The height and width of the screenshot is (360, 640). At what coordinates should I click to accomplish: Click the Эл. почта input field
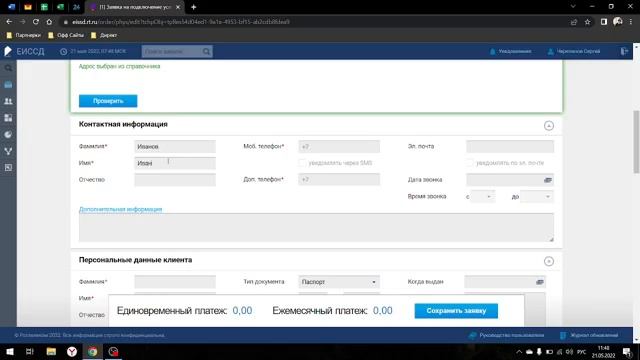tap(510, 147)
